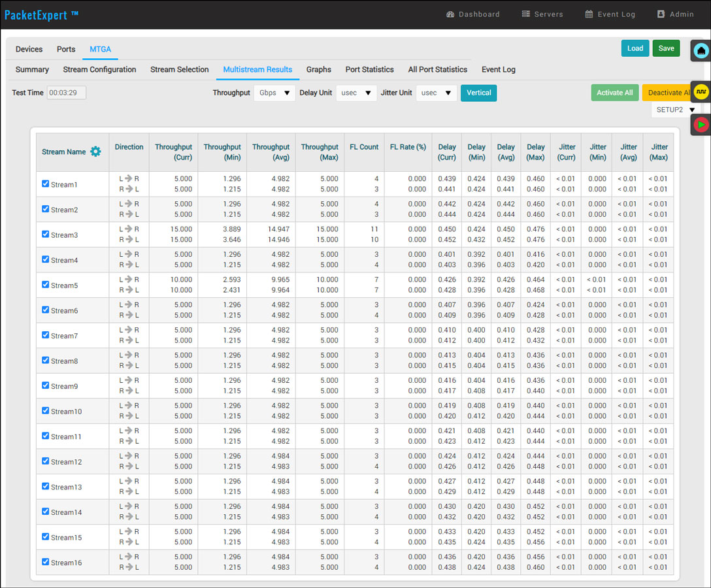Uncheck the Stream2 checkbox
This screenshot has height=588, width=711.
coord(45,209)
